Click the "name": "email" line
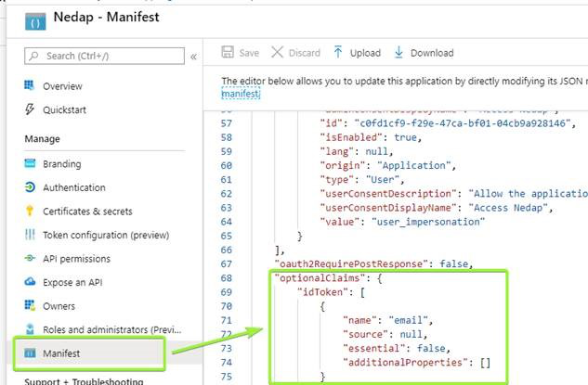The image size is (588, 385). click(387, 320)
